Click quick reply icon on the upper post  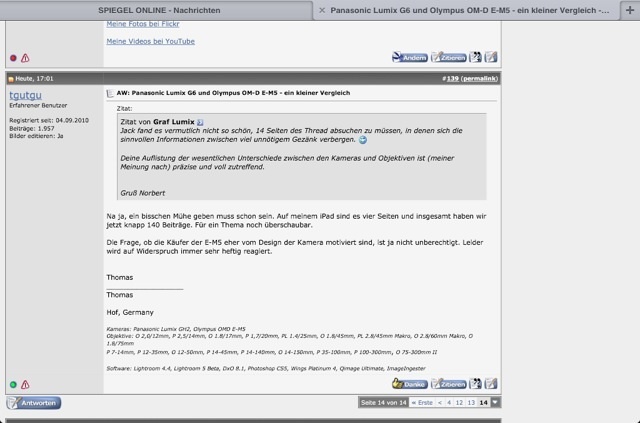coord(491,58)
